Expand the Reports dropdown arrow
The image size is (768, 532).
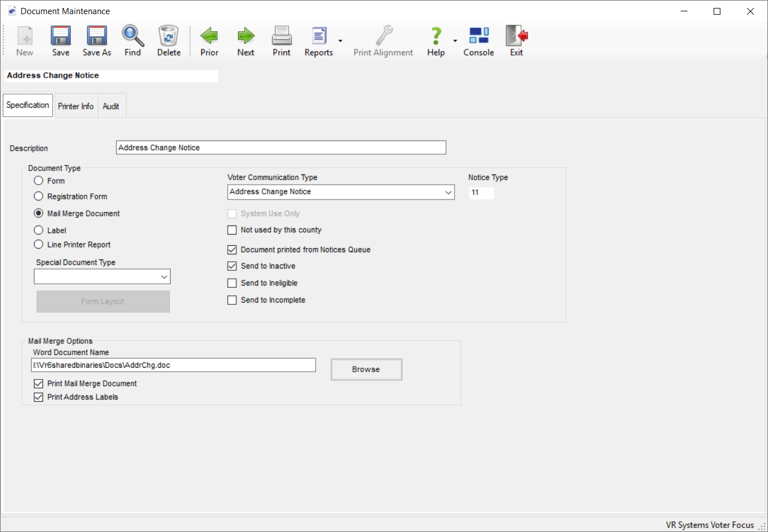(x=340, y=41)
